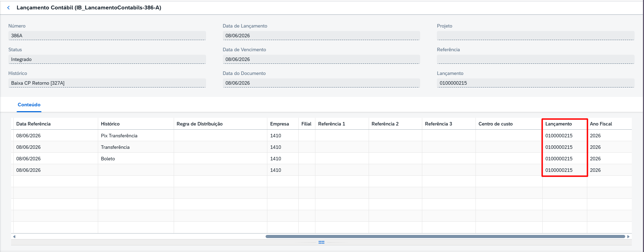
Task: Select the Status field showing Integrado
Action: 107,59
